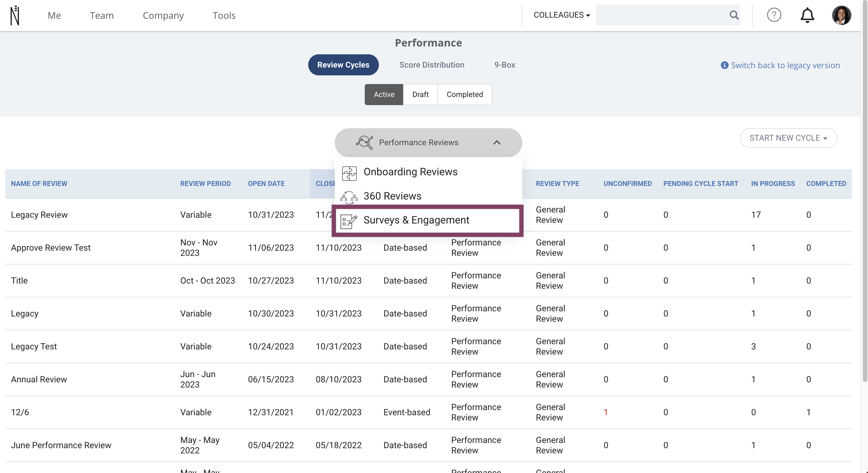
Task: Choose Surveys & Engagement option
Action: (428, 221)
